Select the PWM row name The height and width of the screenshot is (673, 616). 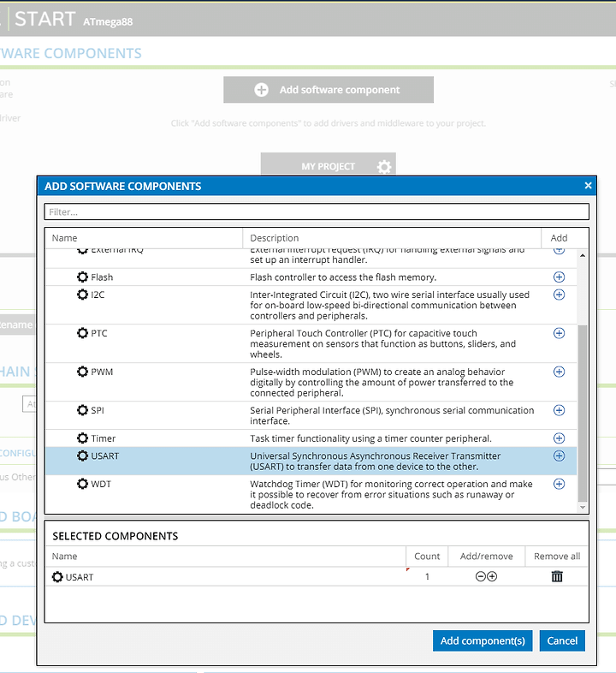click(102, 372)
